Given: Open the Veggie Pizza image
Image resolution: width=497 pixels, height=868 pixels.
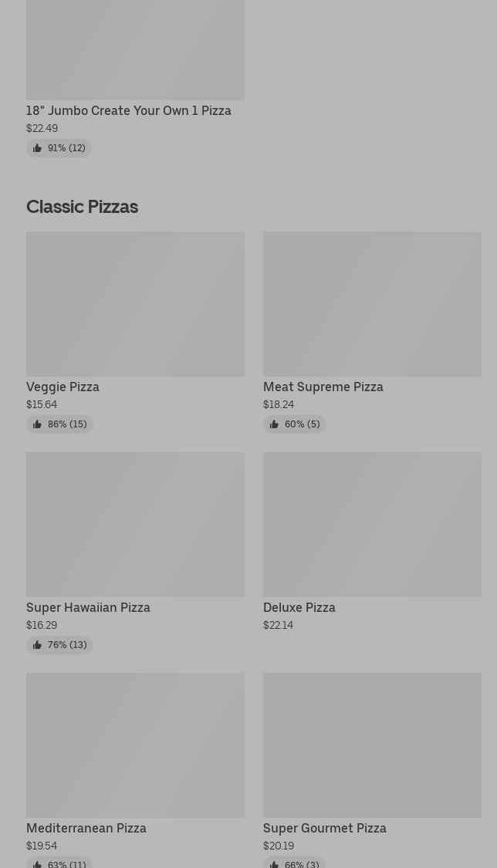Looking at the screenshot, I should 135,304.
